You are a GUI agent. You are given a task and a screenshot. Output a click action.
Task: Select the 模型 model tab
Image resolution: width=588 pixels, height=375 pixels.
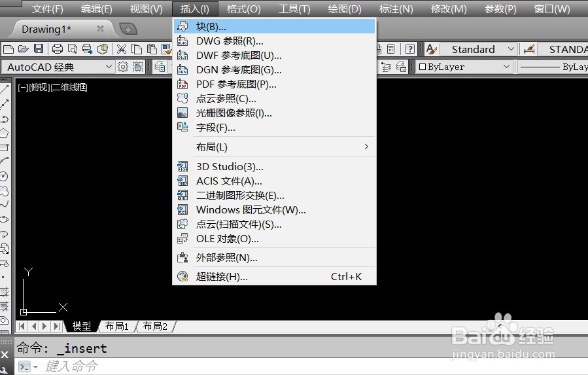click(x=82, y=326)
